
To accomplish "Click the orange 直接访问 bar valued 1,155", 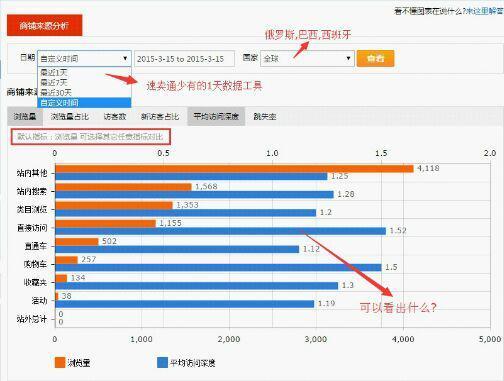I will (x=105, y=223).
